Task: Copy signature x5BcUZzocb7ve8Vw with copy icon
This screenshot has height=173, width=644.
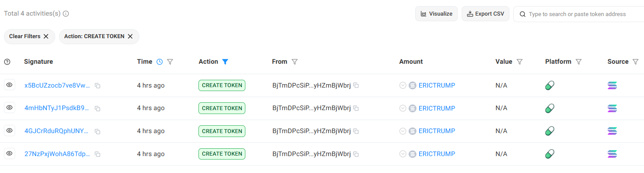Action: click(98, 86)
